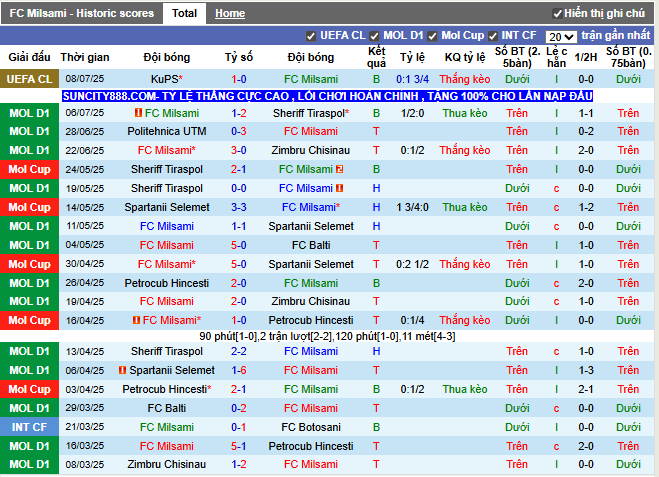Open the 1-0 score for KuPS match
The width and height of the screenshot is (659, 477).
pos(238,79)
